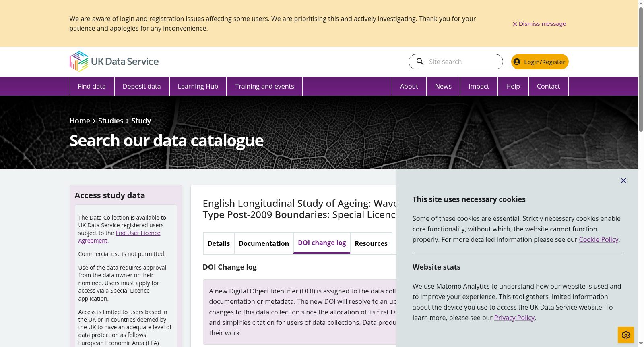Click the site search magnifier icon

(x=420, y=62)
